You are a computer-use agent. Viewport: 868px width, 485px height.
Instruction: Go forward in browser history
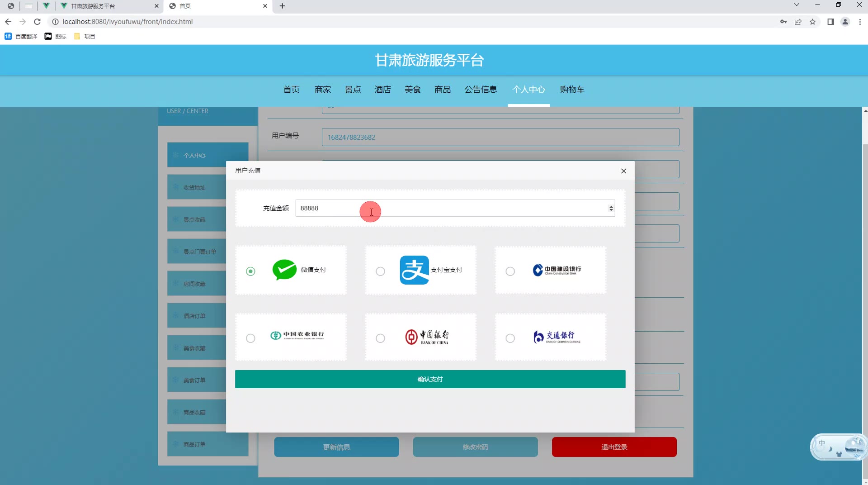click(23, 22)
